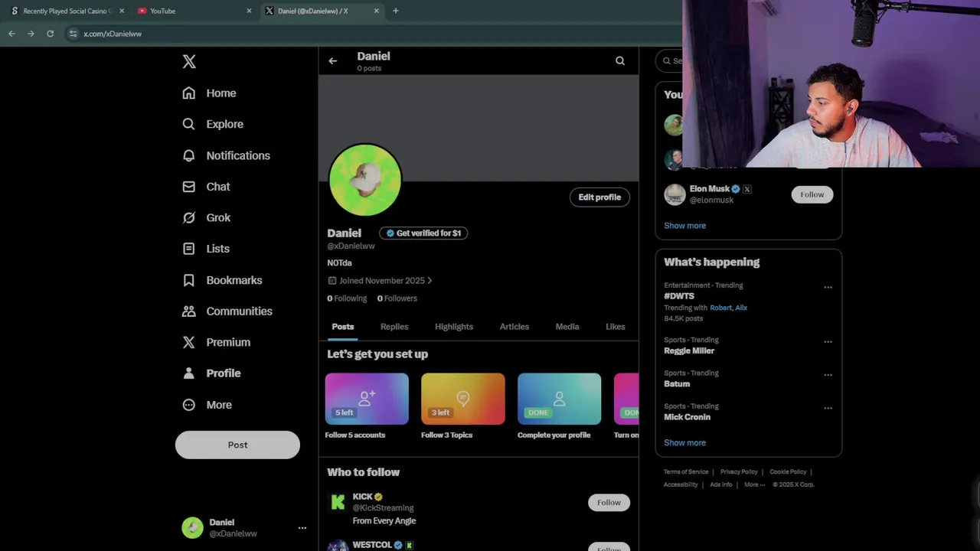Select the Replies tab
This screenshot has height=551, width=980.
point(394,327)
